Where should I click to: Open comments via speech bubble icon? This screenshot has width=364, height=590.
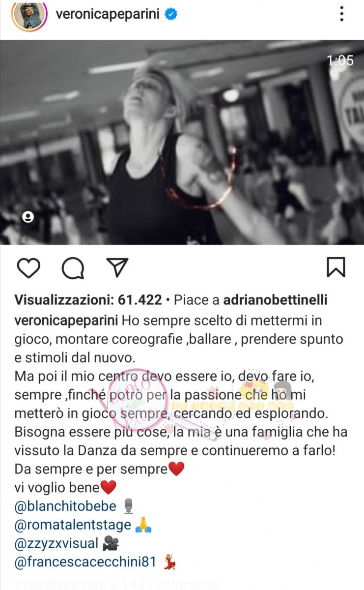click(73, 268)
